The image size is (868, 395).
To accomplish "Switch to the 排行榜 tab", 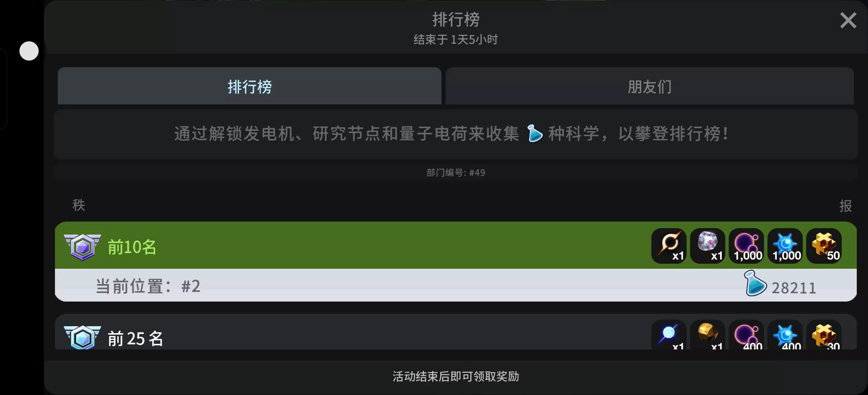I will click(249, 86).
